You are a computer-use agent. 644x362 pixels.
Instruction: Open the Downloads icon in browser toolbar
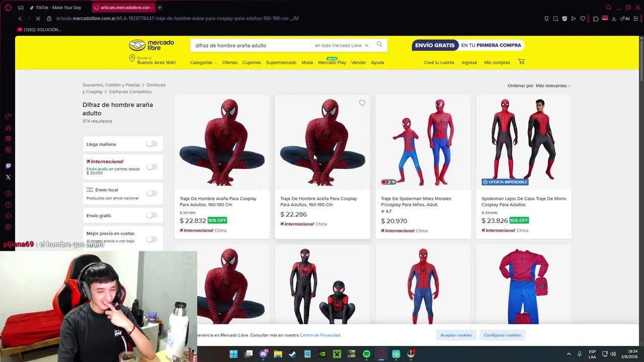coord(614,19)
